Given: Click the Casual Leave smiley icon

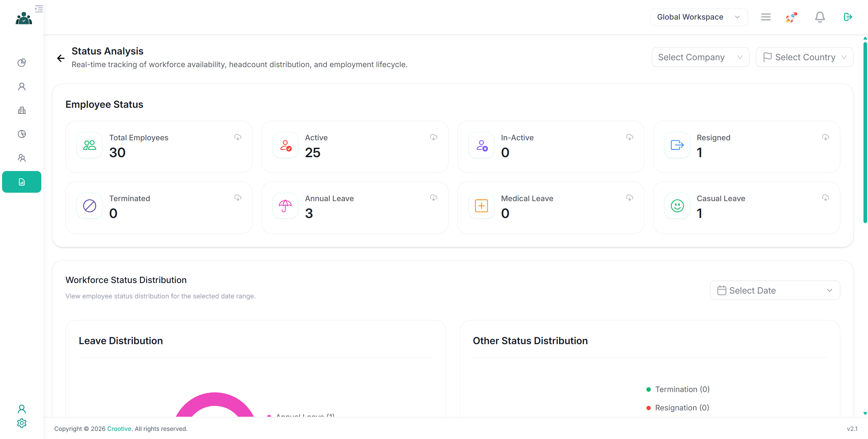Looking at the screenshot, I should (677, 206).
